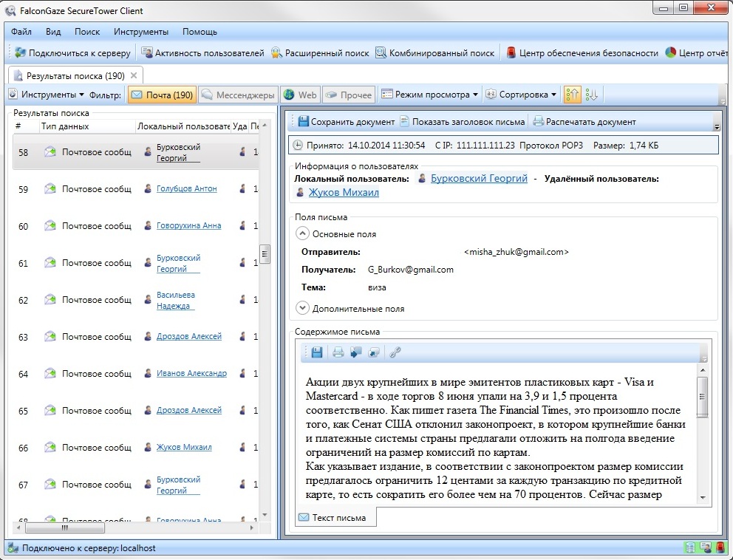Open the Инструменты menu in the menu bar
The height and width of the screenshot is (560, 733).
click(140, 32)
